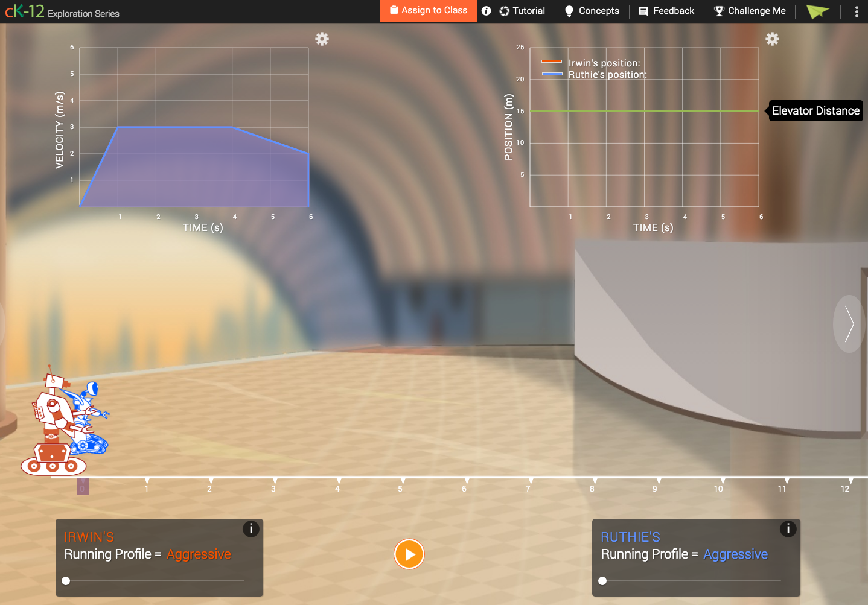Adjust Ruthie's running profile slider handle
Viewport: 868px width, 605px height.
click(x=602, y=581)
